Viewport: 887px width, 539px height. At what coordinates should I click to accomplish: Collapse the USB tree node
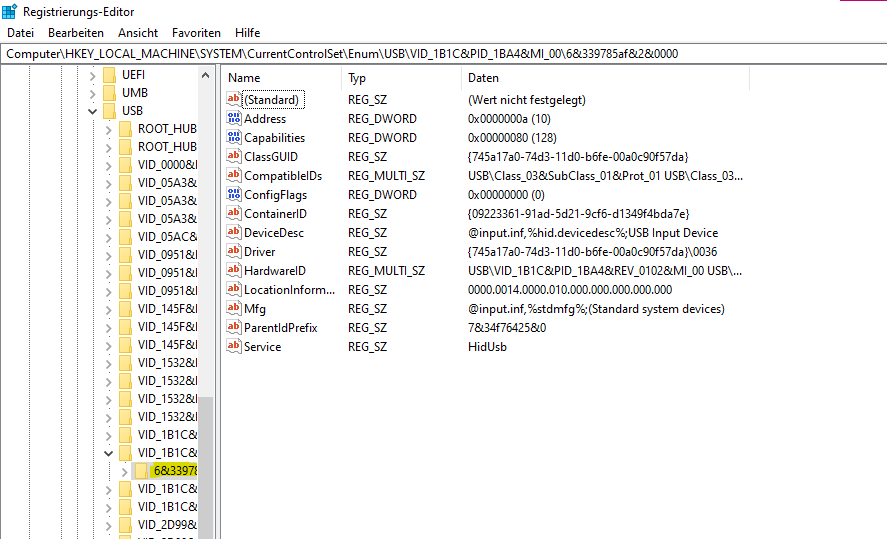(x=93, y=111)
